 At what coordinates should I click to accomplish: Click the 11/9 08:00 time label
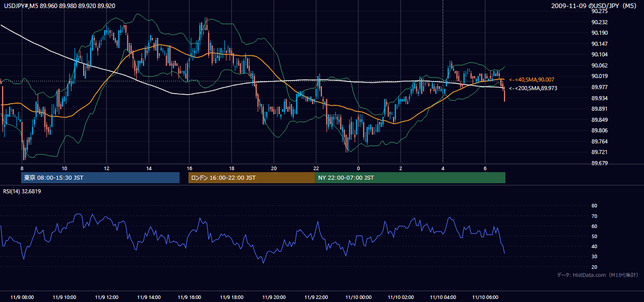tap(22, 297)
